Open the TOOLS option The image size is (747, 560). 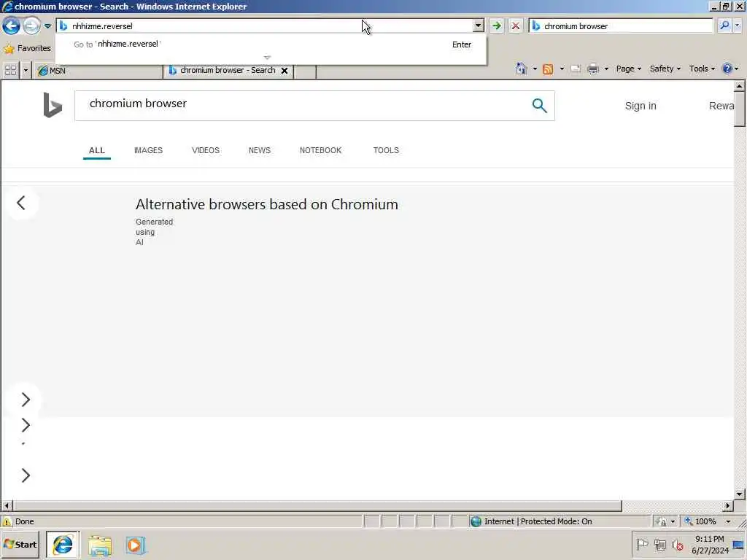[386, 150]
